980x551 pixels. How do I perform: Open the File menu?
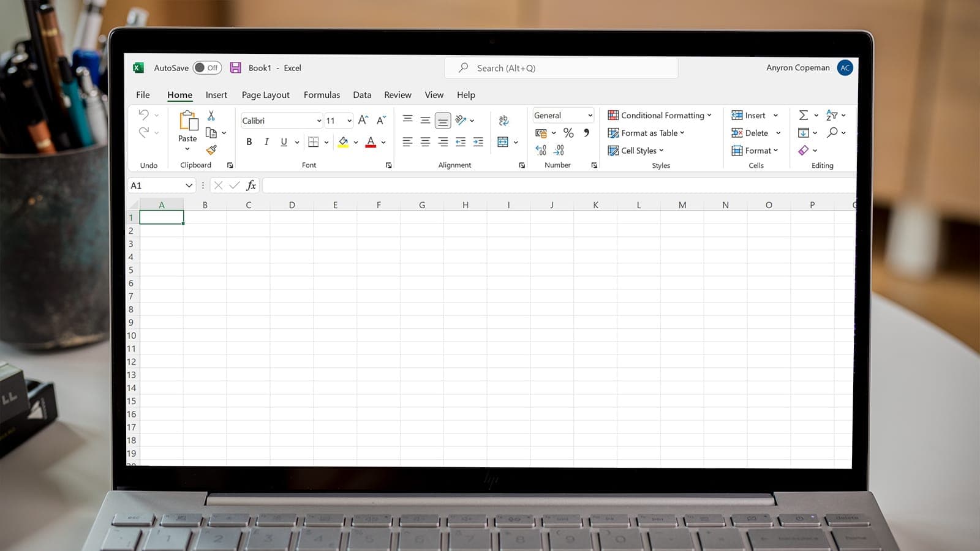(x=143, y=95)
